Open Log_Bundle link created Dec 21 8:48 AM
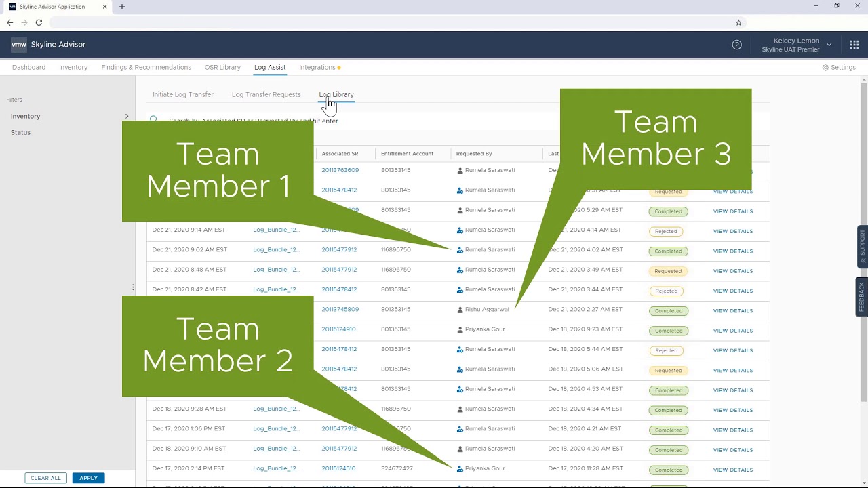 (276, 270)
